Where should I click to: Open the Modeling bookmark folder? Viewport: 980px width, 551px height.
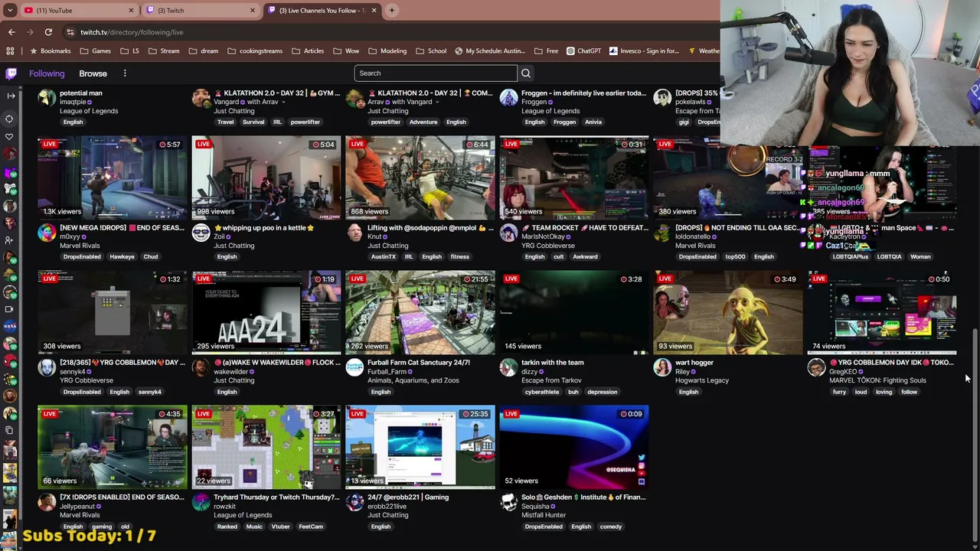(387, 51)
